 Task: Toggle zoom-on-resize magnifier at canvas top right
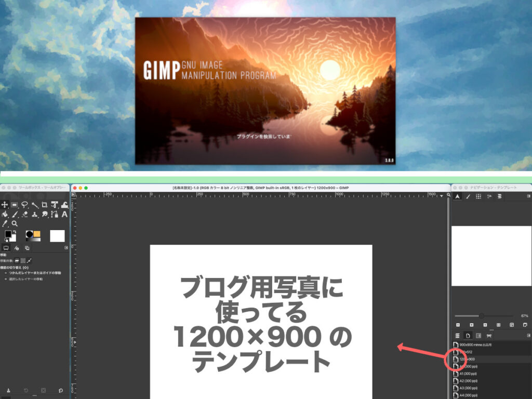click(x=448, y=195)
